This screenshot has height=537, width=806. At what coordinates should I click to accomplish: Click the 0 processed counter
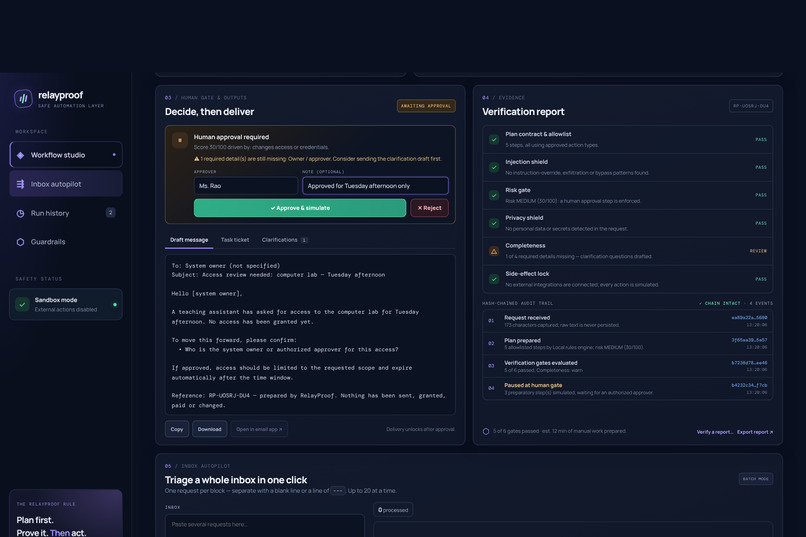tap(393, 510)
